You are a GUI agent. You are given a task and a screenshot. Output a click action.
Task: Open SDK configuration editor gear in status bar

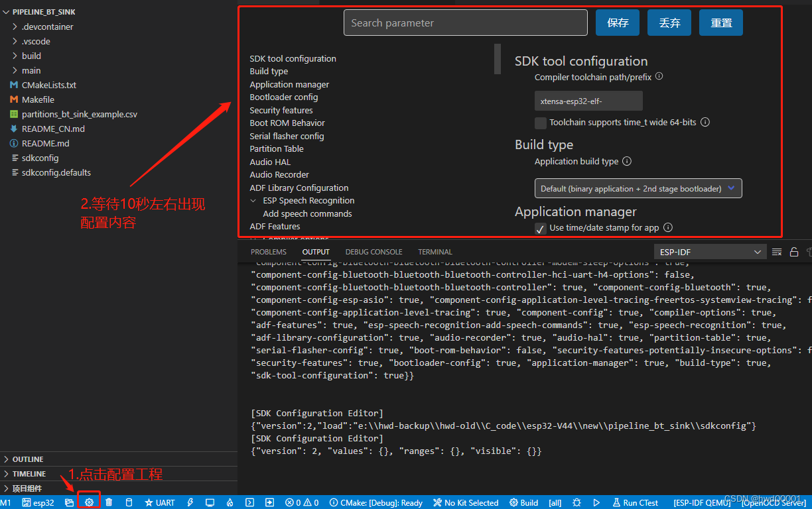point(89,502)
